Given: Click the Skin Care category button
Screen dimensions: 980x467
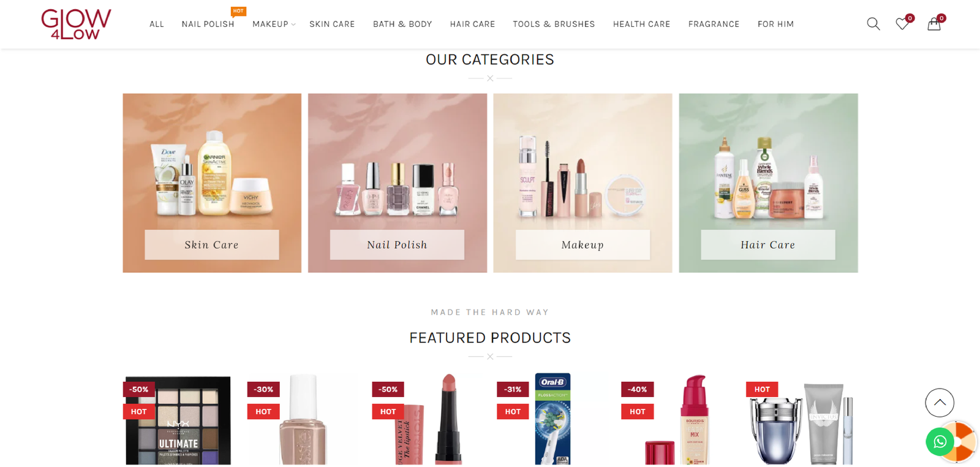Looking at the screenshot, I should pos(212,245).
